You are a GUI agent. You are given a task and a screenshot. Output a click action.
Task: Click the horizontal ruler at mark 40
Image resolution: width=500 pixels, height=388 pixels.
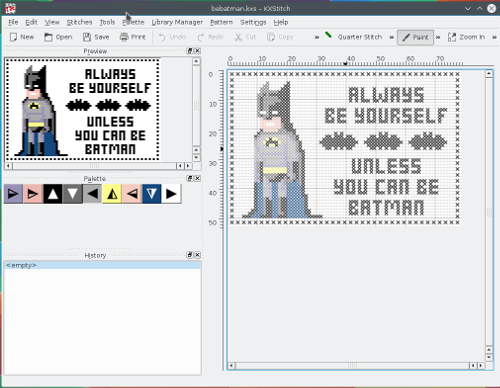coord(351,59)
